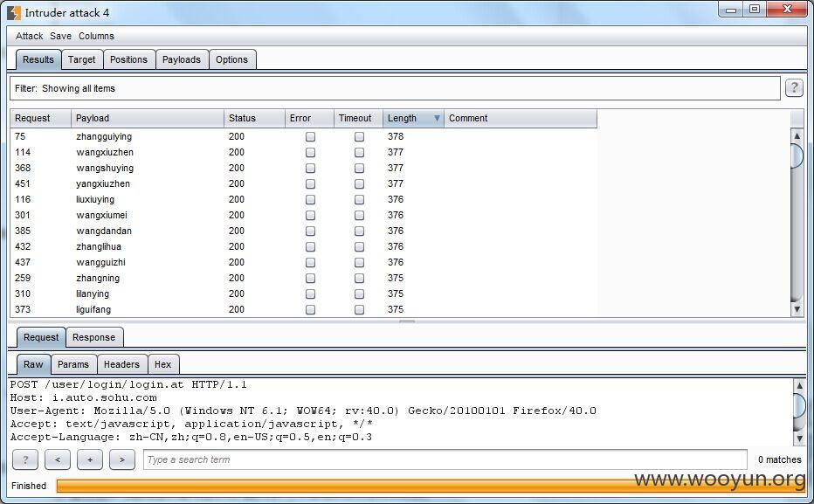Click the attack progress bar
The height and width of the screenshot is (504, 814).
[x=430, y=486]
